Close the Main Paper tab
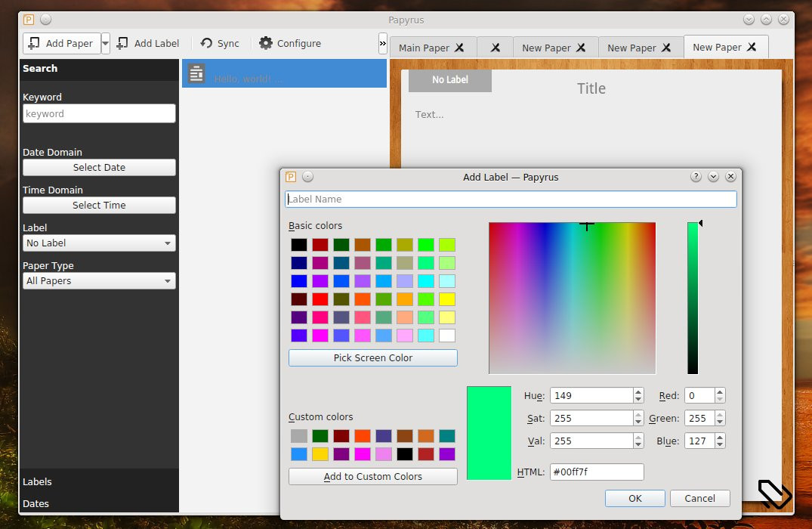The image size is (812, 529). click(x=459, y=48)
